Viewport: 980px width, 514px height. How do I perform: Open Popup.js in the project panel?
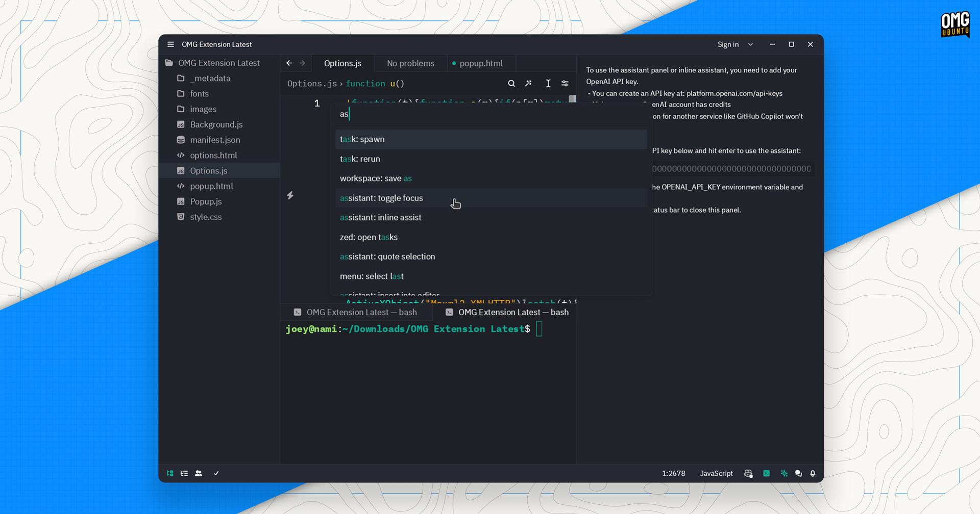coord(219,201)
